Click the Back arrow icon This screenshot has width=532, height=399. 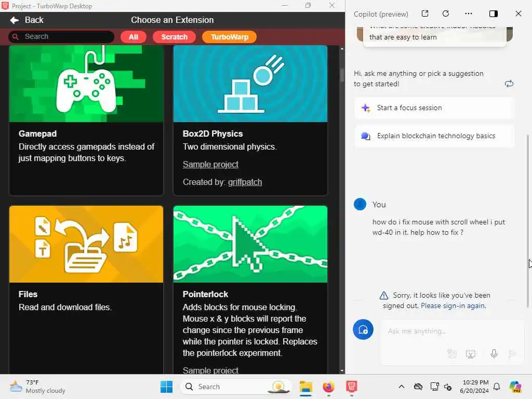tap(14, 20)
